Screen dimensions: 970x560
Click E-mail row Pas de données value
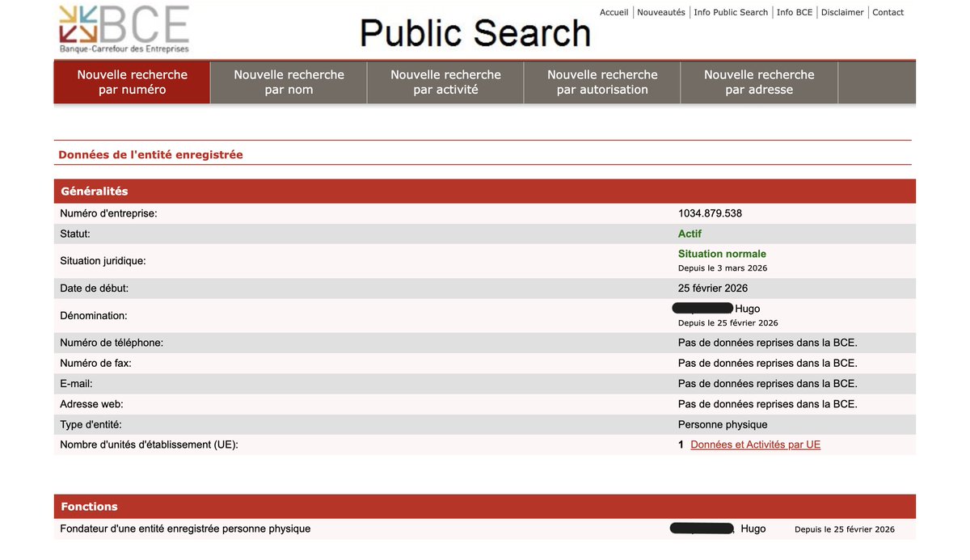click(768, 384)
